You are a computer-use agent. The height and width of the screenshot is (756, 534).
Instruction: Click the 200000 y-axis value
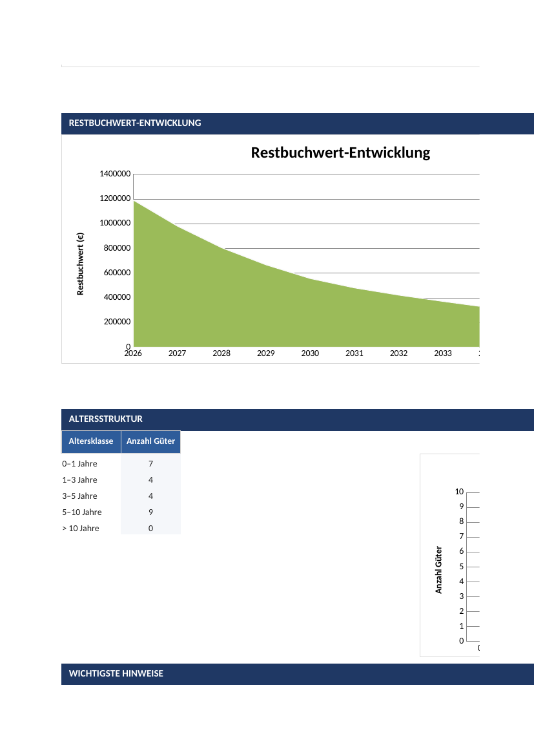point(117,322)
